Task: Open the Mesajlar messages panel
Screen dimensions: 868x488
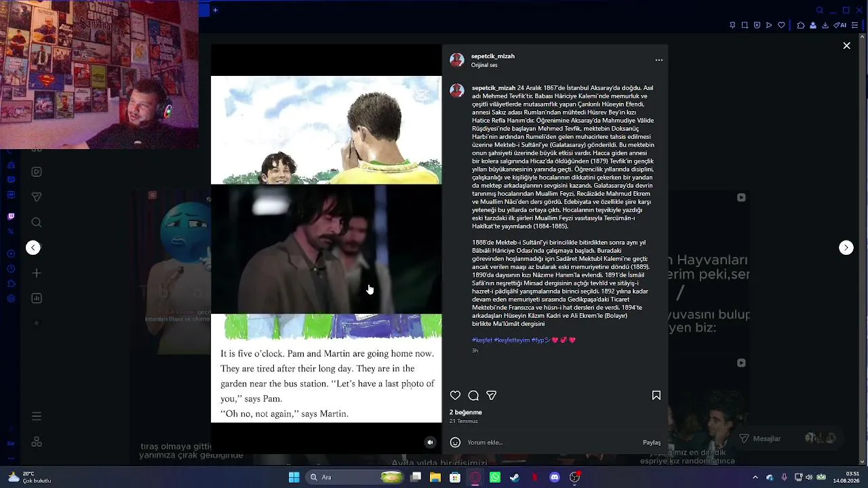Action: point(789,439)
